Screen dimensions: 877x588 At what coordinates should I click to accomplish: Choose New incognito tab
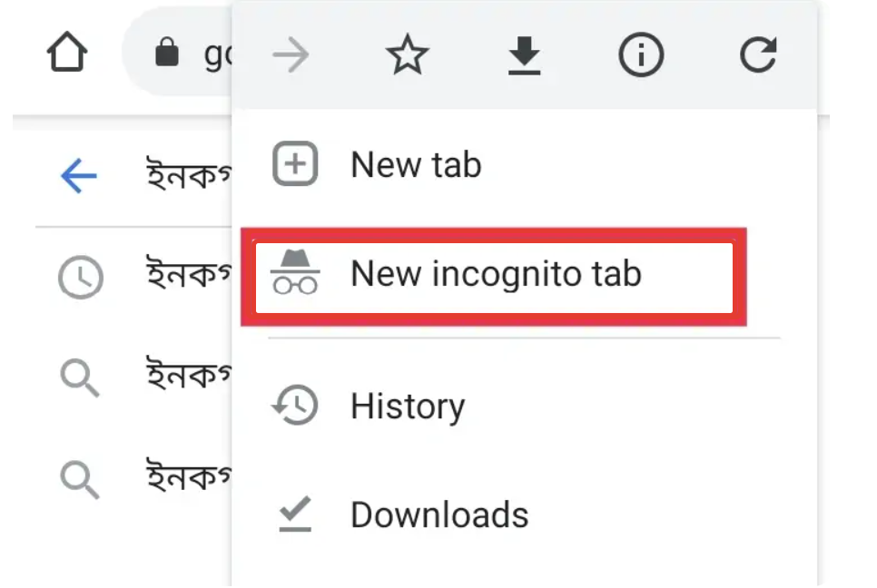click(494, 276)
